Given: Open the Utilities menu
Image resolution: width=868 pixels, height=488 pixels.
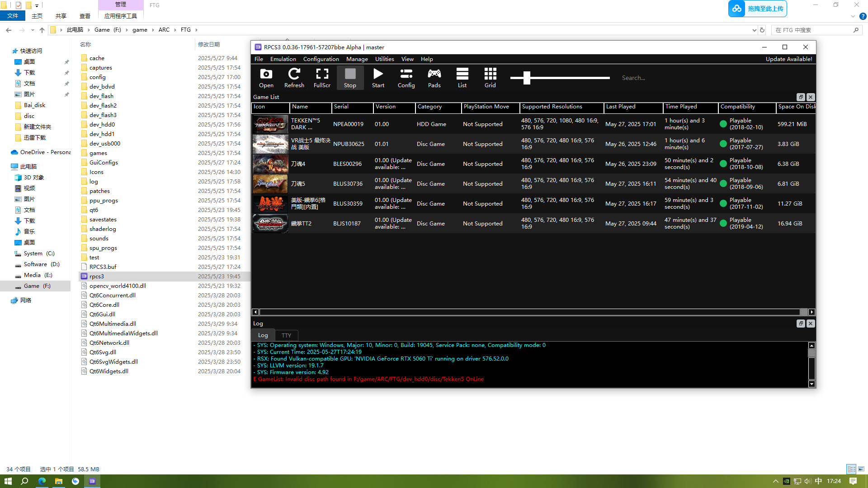Looking at the screenshot, I should pos(384,59).
